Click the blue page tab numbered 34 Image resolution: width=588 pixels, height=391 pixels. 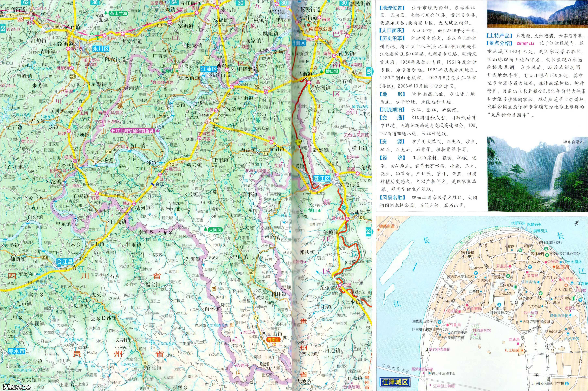pos(368,231)
